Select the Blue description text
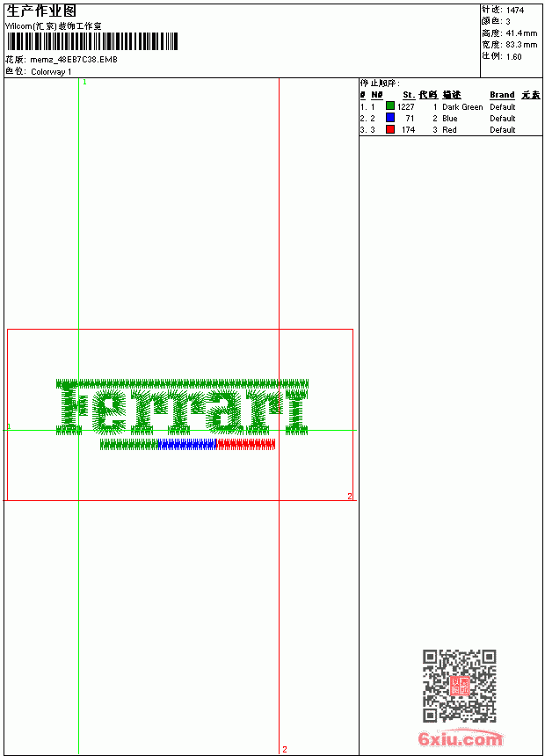 [x=449, y=118]
